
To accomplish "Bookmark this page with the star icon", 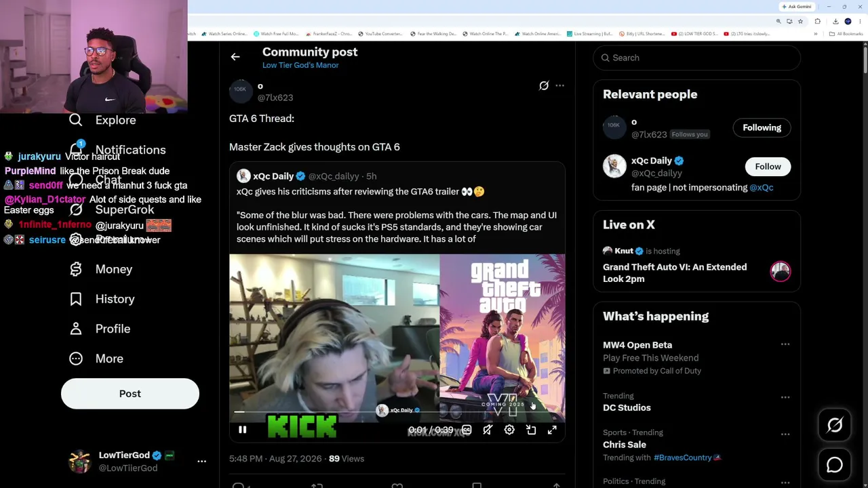I will tap(800, 22).
